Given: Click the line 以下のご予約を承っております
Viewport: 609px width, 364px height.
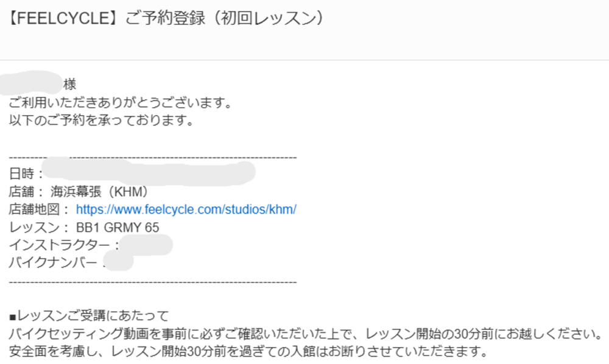Looking at the screenshot, I should (101, 121).
